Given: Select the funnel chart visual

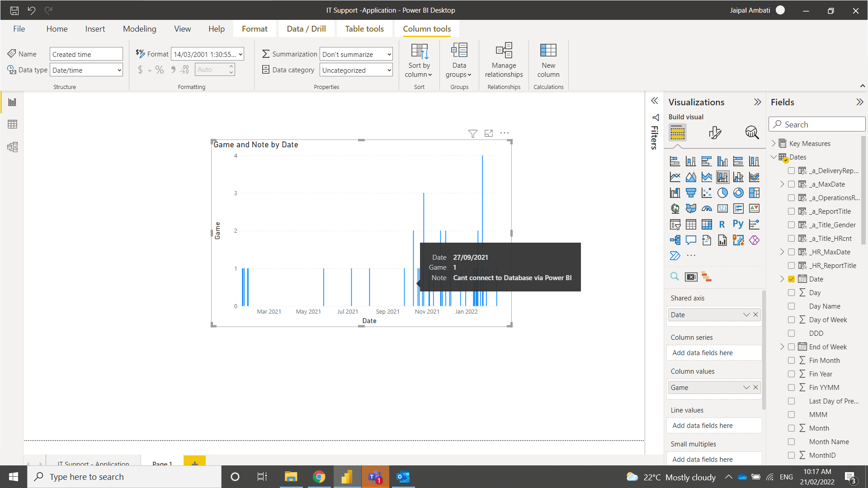Looking at the screenshot, I should 691,193.
